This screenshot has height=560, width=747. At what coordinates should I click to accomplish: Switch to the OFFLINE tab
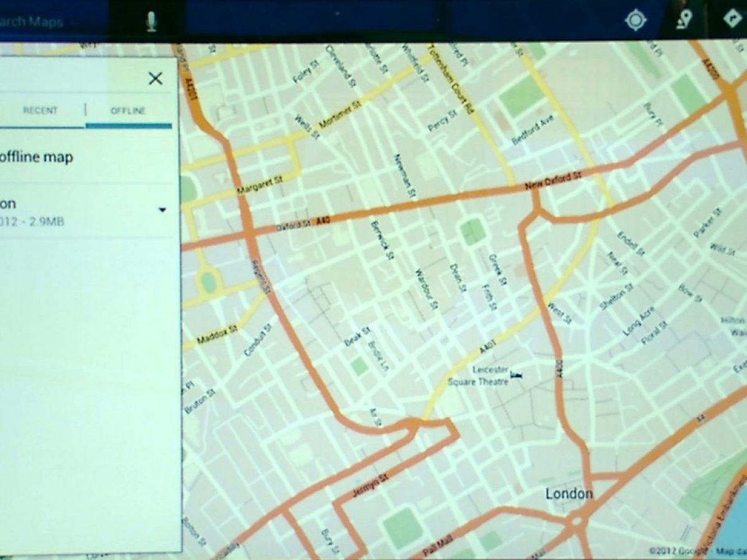(x=128, y=111)
